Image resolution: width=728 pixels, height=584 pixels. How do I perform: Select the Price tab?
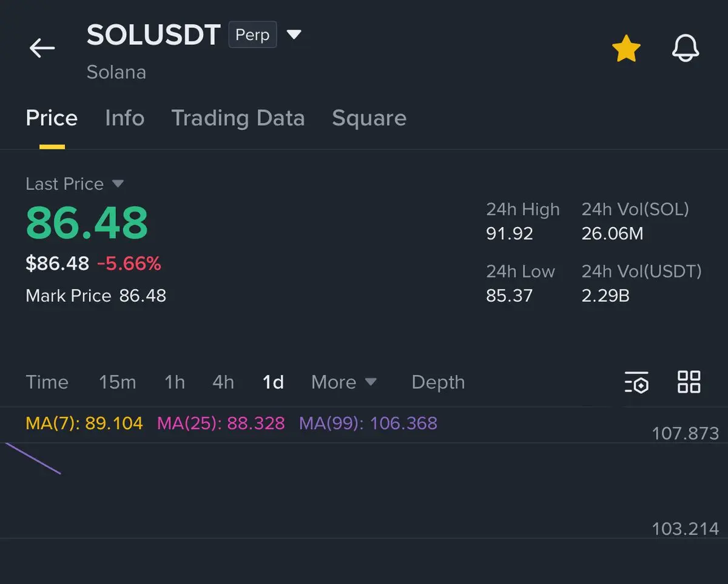coord(52,118)
